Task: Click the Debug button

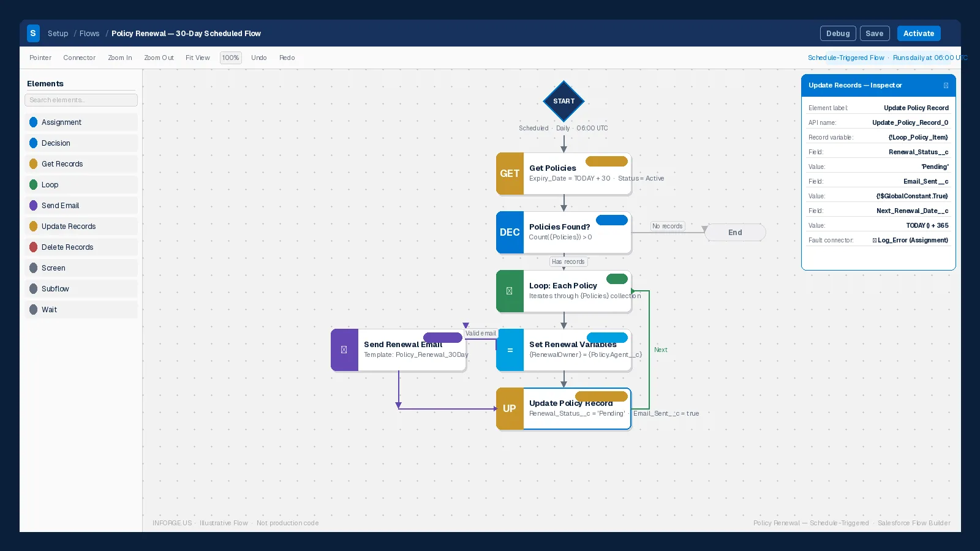Action: pos(838,34)
